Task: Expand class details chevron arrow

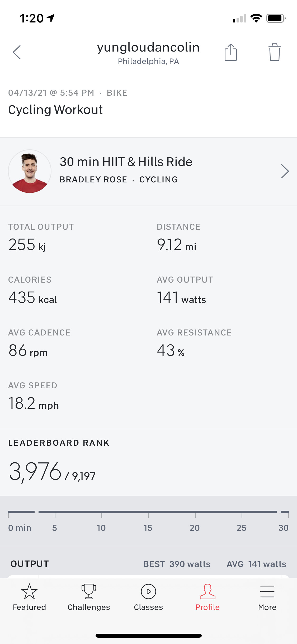Action: pos(285,171)
